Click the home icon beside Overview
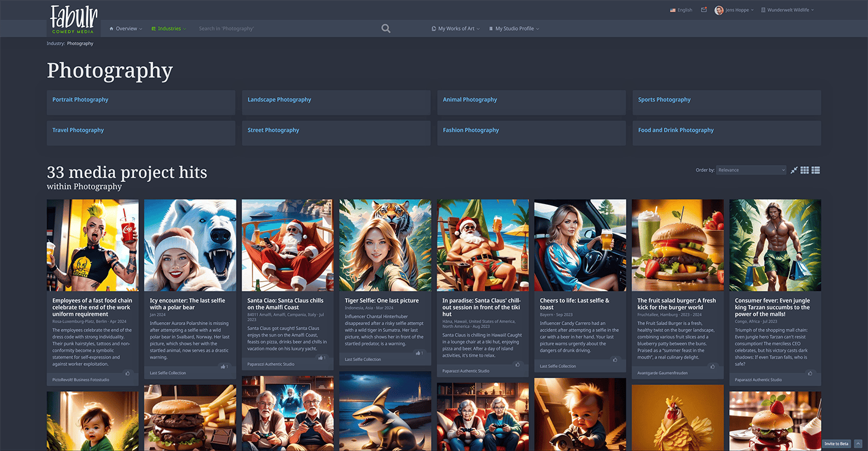 click(x=111, y=28)
